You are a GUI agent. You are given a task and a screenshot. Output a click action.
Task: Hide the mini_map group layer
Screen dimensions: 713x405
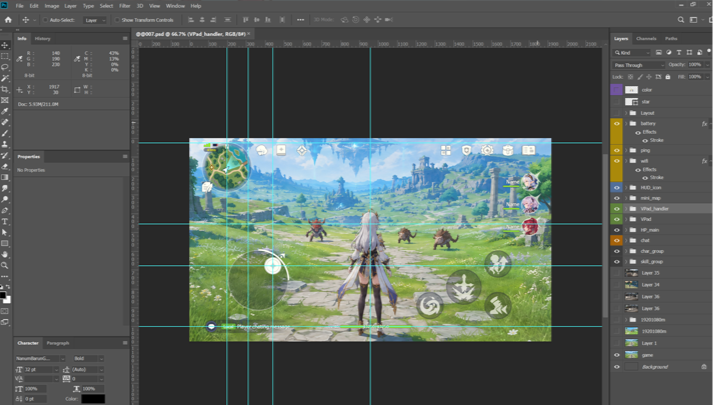[x=617, y=198]
